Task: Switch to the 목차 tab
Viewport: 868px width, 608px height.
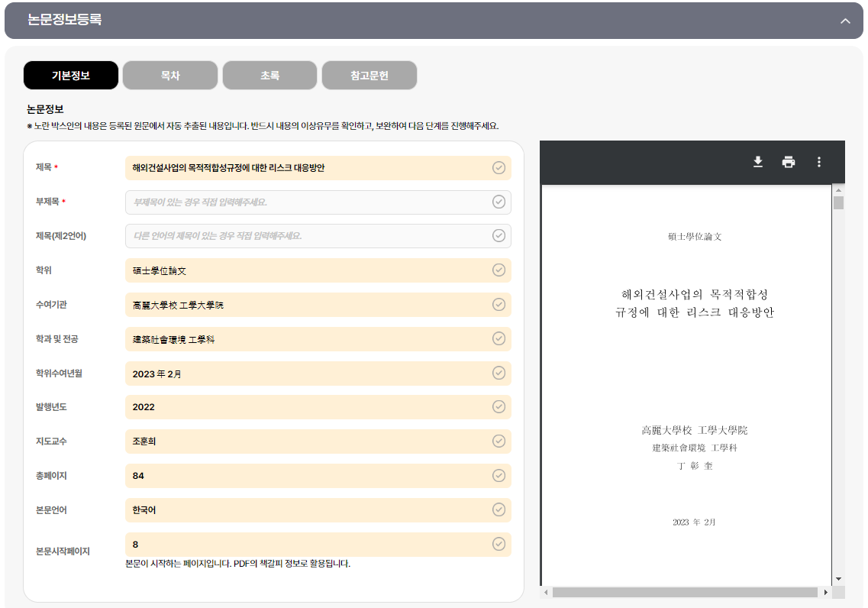Action: 170,76
